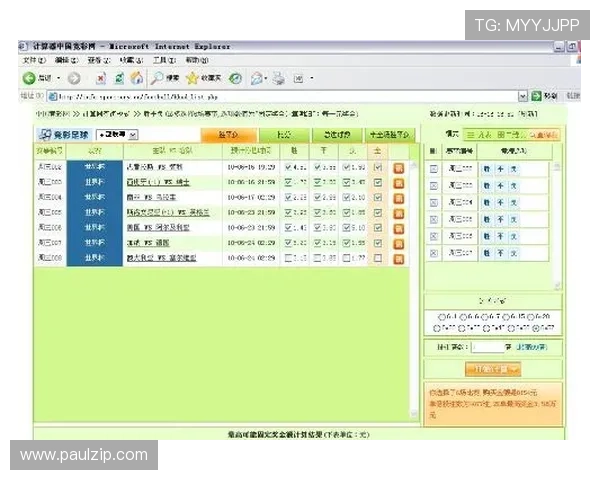Check the win (胜) checkbox for 周三008

[x=289, y=258]
